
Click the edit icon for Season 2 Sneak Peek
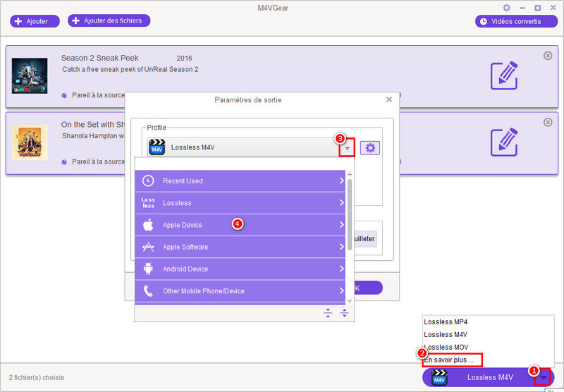pyautogui.click(x=504, y=75)
